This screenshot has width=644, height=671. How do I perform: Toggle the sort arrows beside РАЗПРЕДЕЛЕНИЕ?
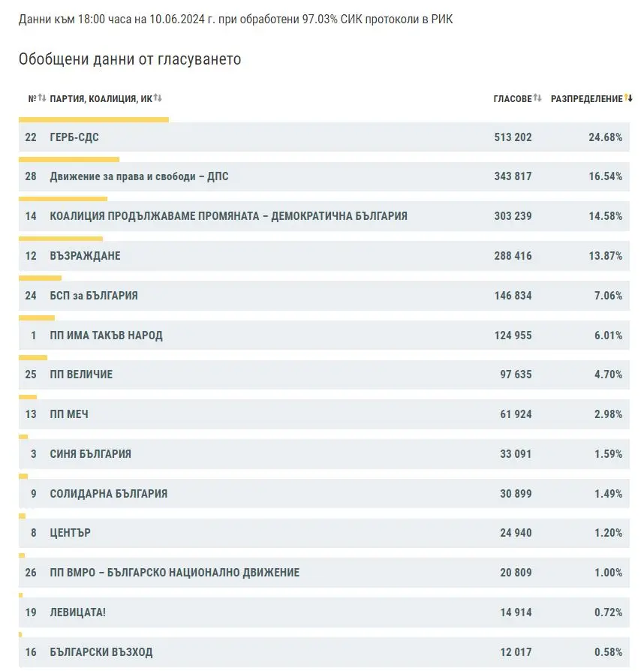[628, 99]
